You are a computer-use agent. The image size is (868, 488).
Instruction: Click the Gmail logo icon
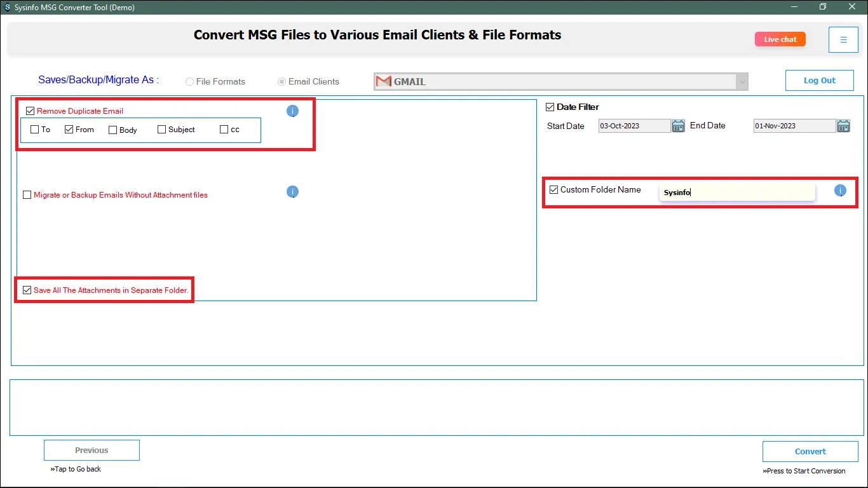pos(384,81)
